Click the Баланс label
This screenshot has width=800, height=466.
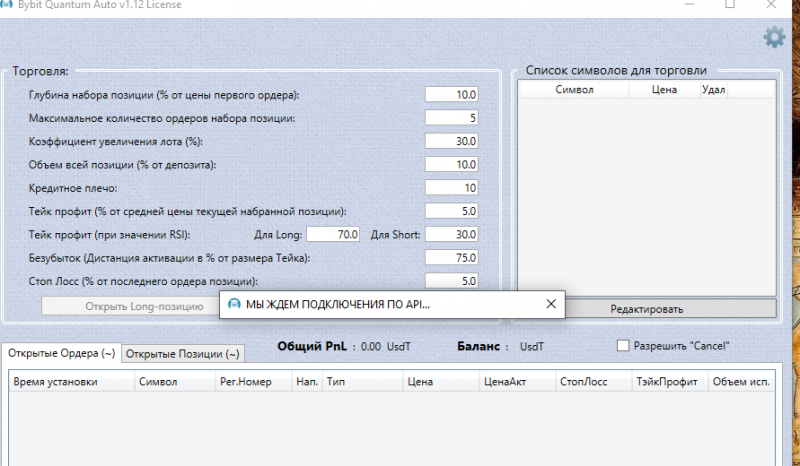tap(478, 346)
